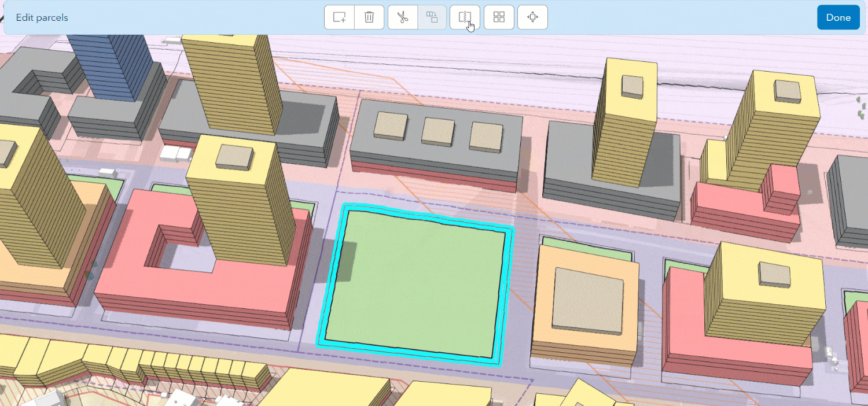Select the move parcel arrows tool
This screenshot has width=868, height=406.
coord(532,17)
